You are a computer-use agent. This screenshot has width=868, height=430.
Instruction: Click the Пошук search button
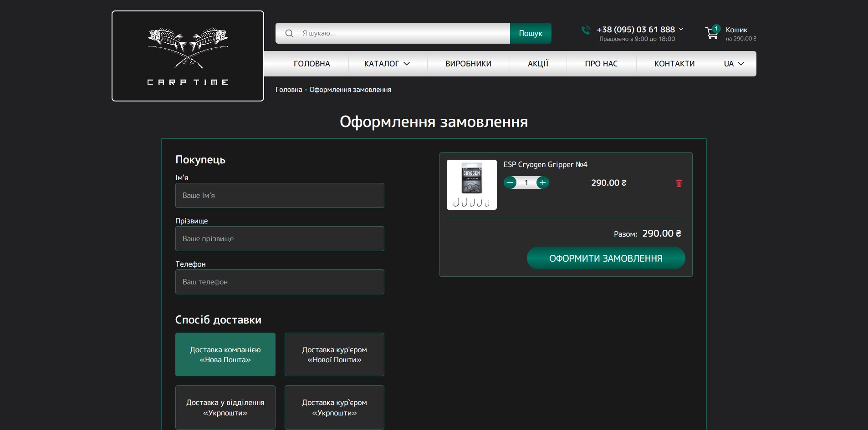point(531,33)
